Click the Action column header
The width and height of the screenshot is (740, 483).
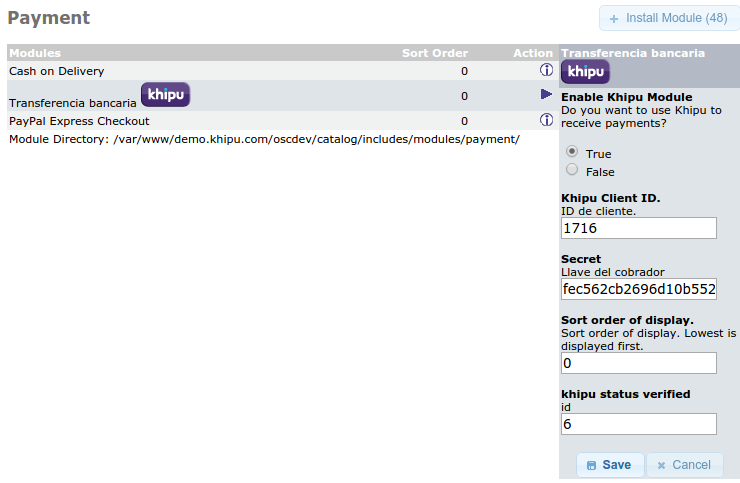point(533,53)
